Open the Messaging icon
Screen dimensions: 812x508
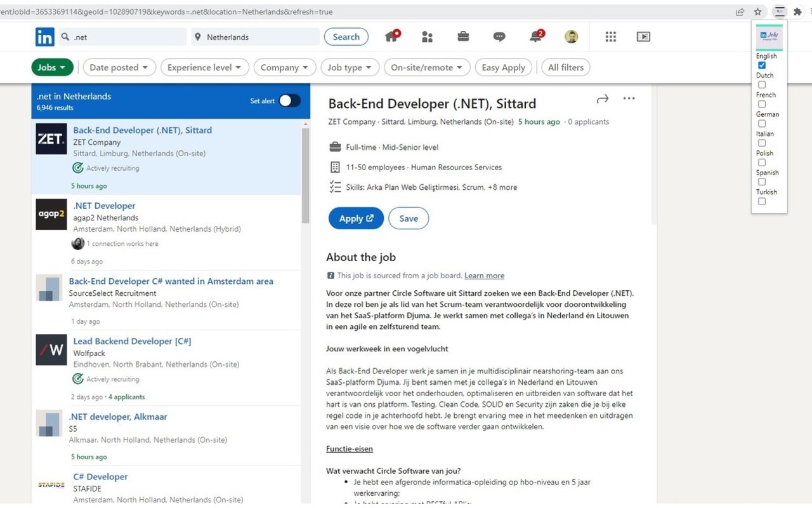(x=499, y=37)
